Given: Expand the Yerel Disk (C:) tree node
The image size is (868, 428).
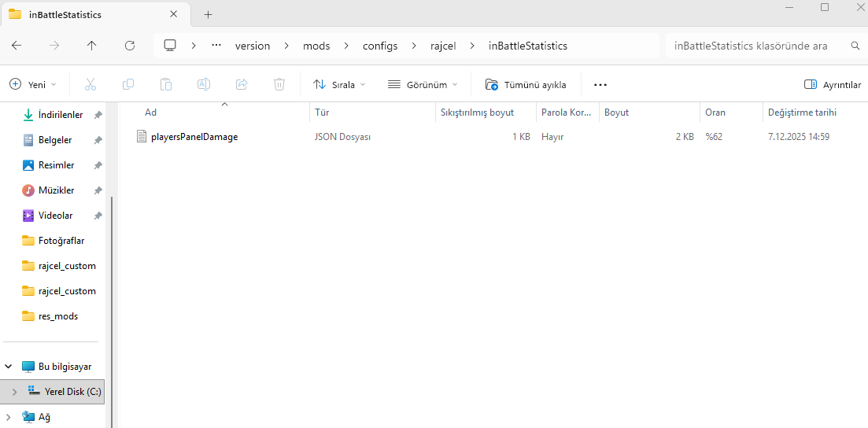Looking at the screenshot, I should [14, 391].
